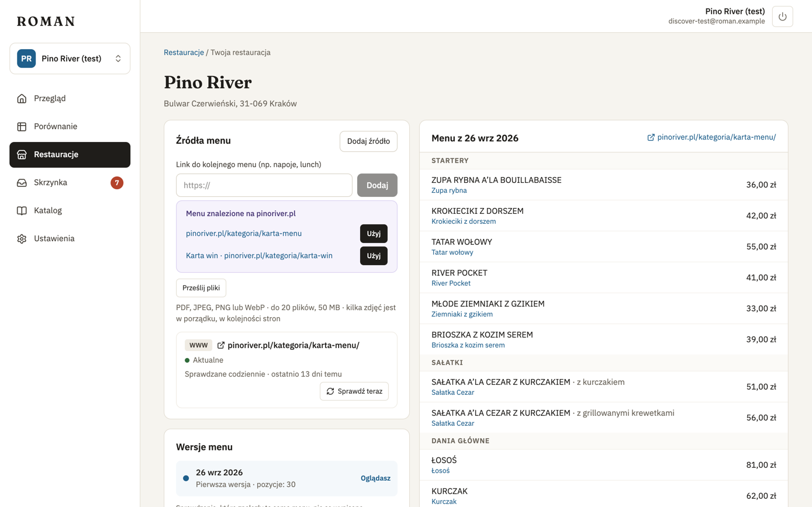Viewport: 812px width, 507px height.
Task: Open suggested pinoriver.pl/kategoria/karta-menu link
Action: pyautogui.click(x=244, y=234)
